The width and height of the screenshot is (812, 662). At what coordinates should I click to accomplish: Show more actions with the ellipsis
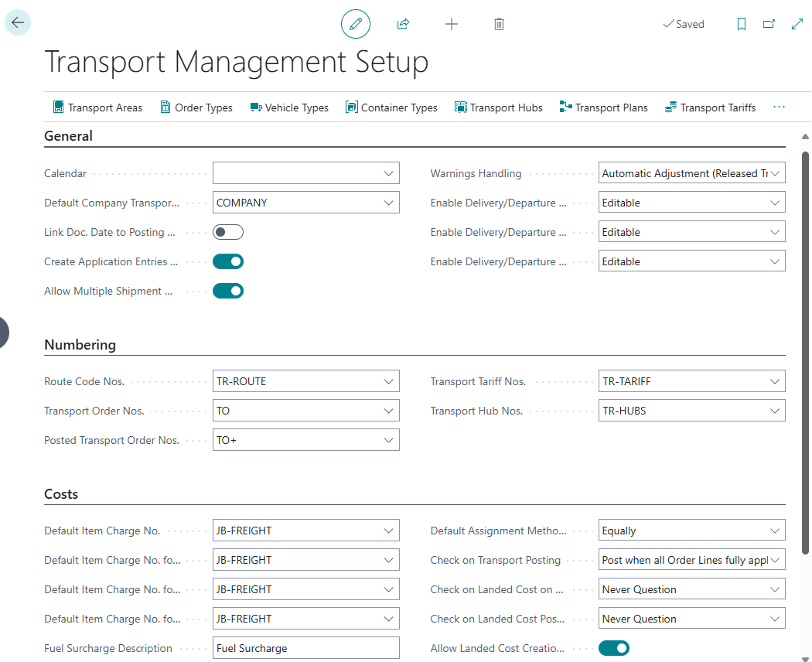[x=779, y=107]
